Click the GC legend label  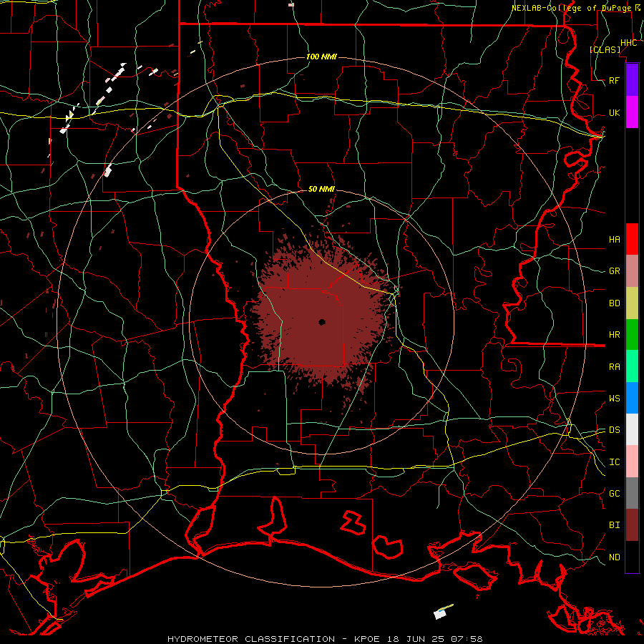614,493
